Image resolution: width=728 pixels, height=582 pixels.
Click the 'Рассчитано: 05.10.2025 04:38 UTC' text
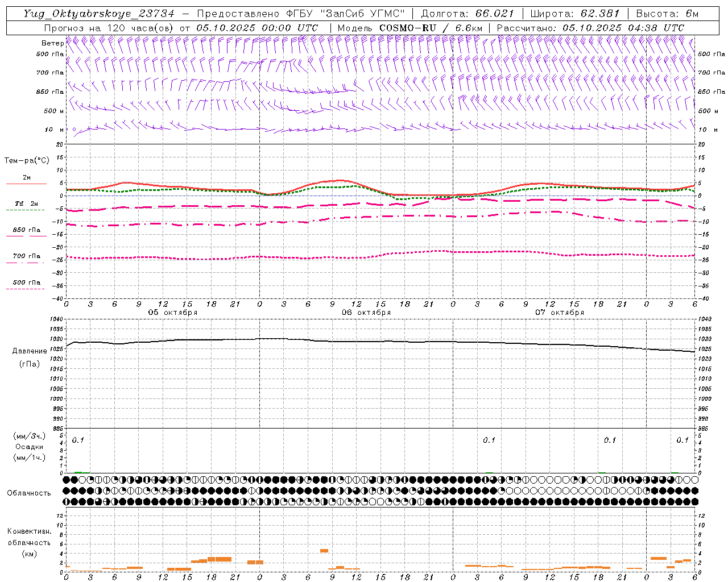[x=590, y=28]
